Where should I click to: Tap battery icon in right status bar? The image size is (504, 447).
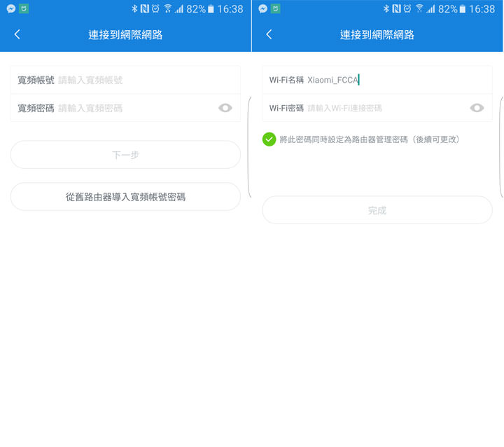point(463,9)
